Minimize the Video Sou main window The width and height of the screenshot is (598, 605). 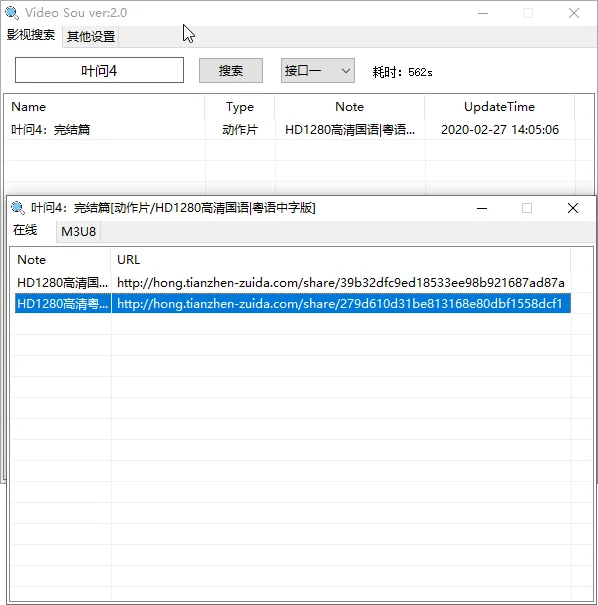point(483,13)
